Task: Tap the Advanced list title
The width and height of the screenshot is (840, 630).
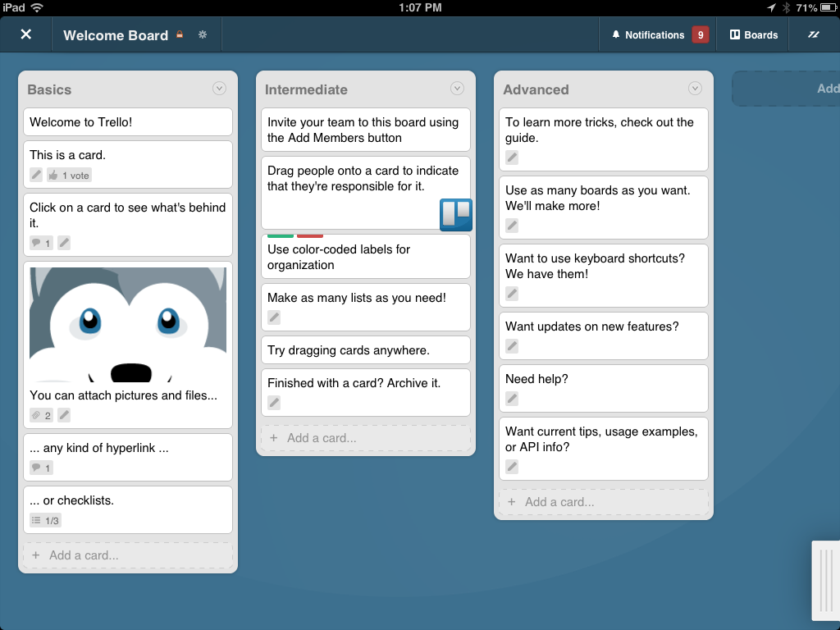Action: [536, 89]
